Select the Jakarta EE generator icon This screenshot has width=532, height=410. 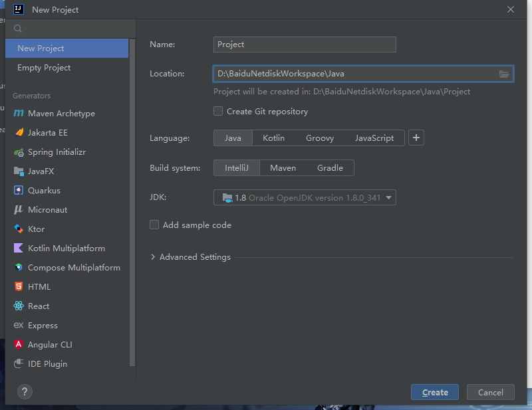(19, 133)
